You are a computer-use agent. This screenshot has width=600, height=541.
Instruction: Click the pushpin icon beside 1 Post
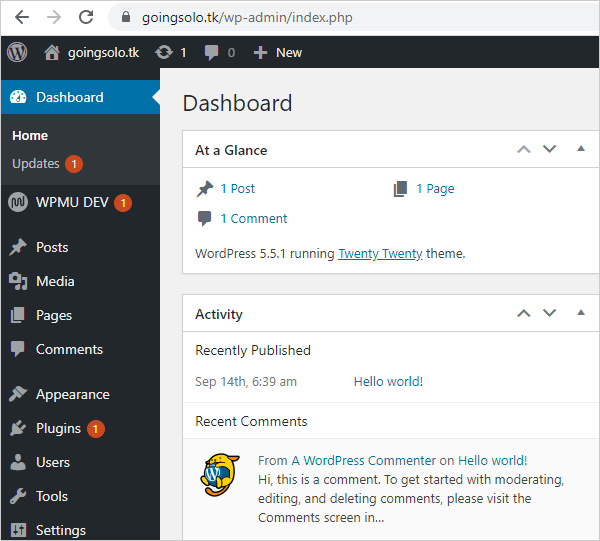point(205,189)
